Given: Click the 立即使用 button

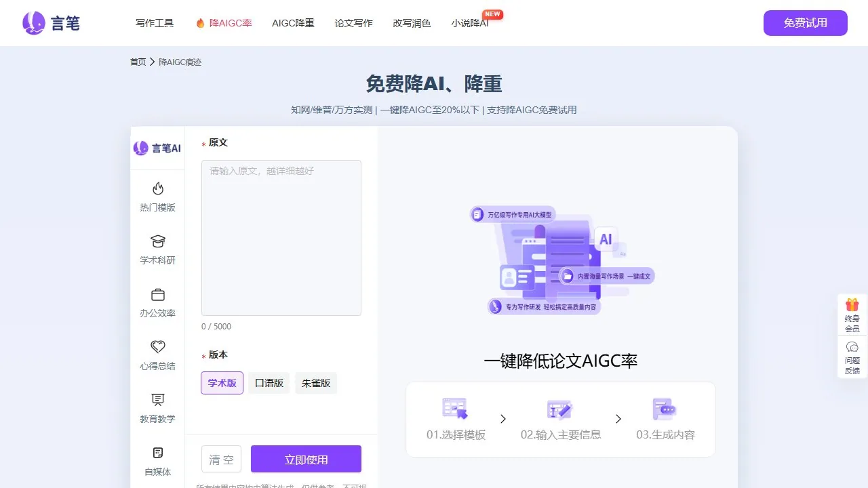Looking at the screenshot, I should 306,460.
